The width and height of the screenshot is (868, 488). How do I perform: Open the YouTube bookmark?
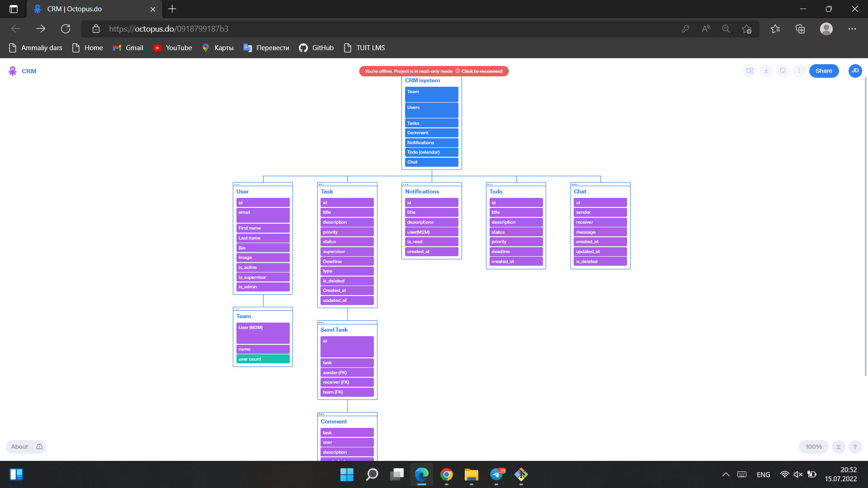(x=172, y=48)
